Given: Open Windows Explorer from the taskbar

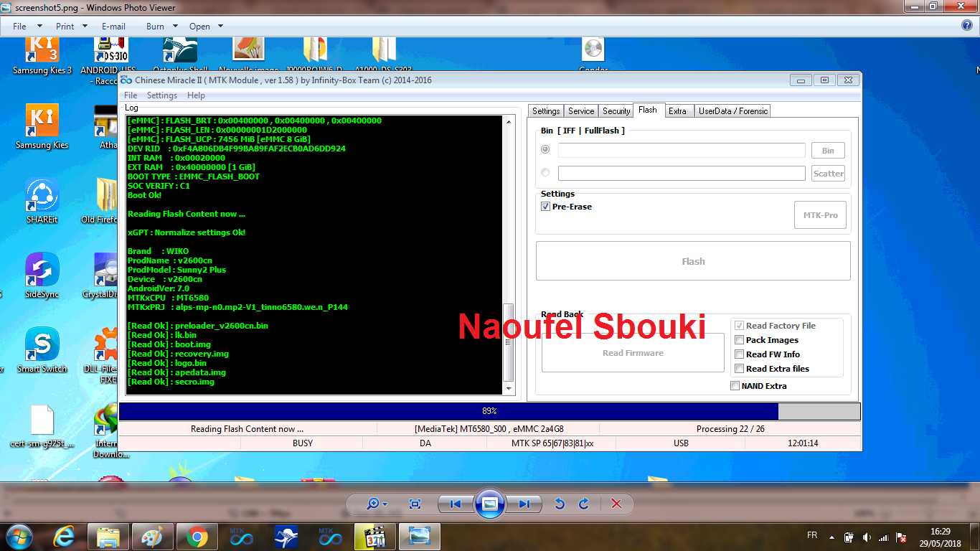Looking at the screenshot, I should (x=108, y=537).
